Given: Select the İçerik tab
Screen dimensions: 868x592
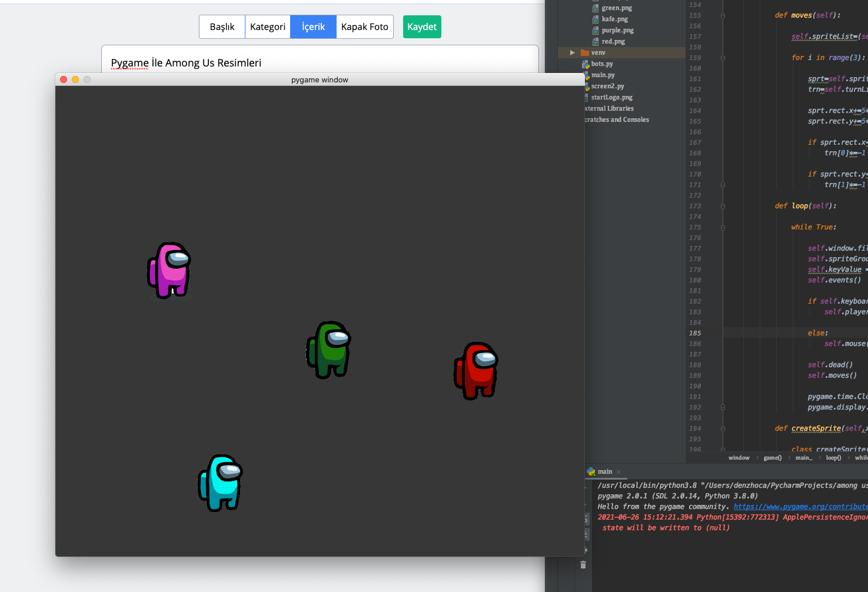Looking at the screenshot, I should coord(313,27).
